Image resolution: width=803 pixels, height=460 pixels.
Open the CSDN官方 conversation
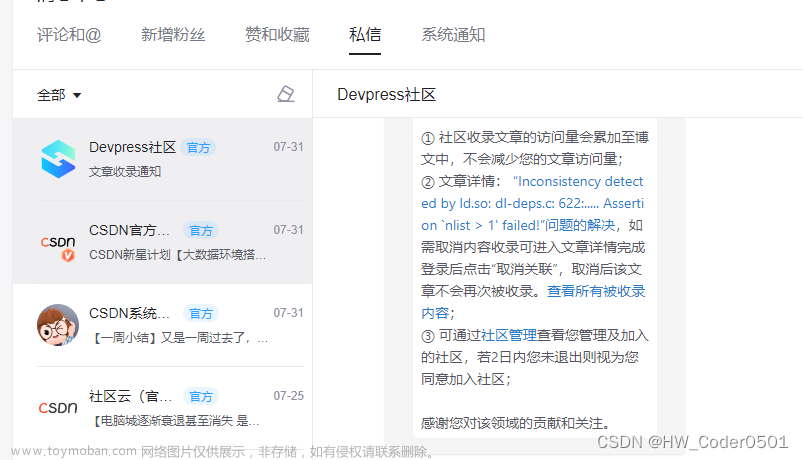162,242
